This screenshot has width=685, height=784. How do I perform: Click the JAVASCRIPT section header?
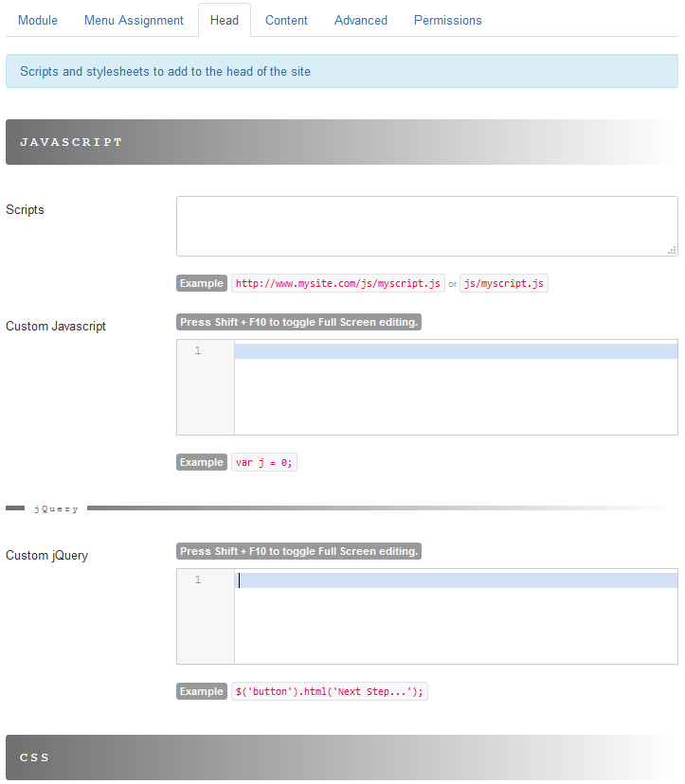tap(71, 142)
